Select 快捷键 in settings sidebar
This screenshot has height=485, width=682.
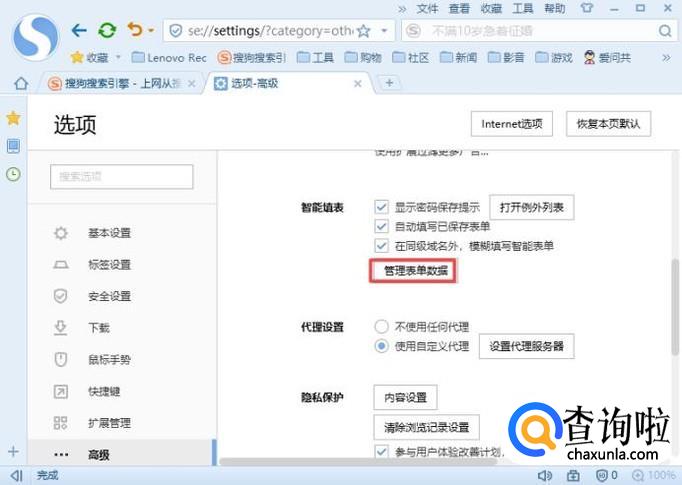point(104,391)
